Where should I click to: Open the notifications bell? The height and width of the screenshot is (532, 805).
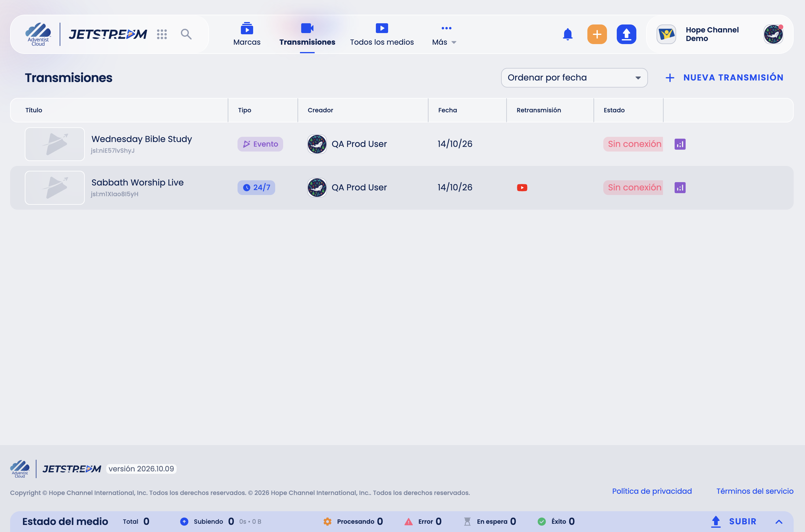567,34
